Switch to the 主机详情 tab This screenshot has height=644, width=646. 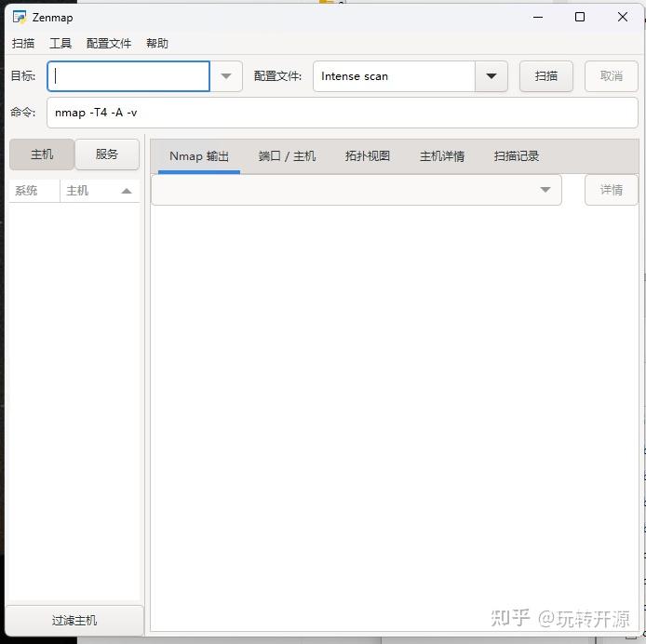pos(442,156)
